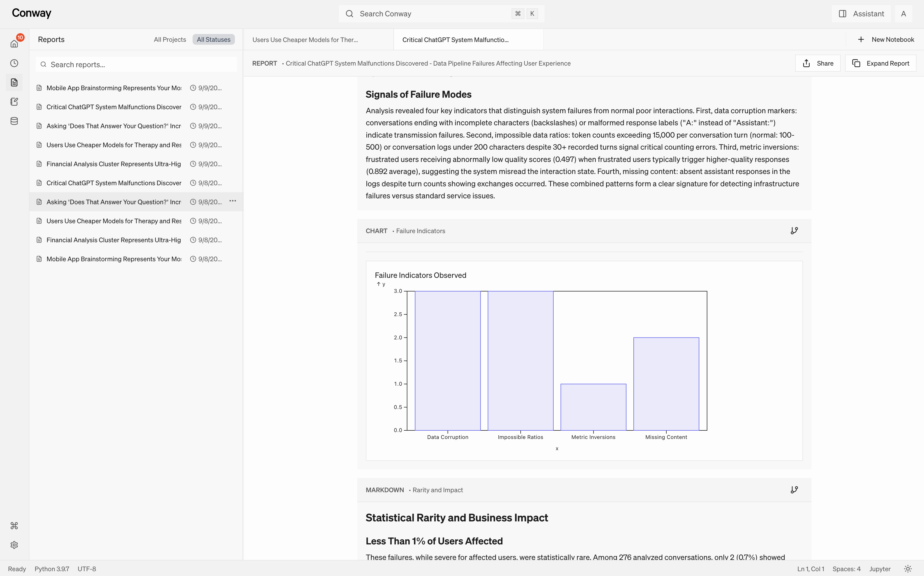Click branch icon on Failure Indicators chart
The image size is (924, 576).
pyautogui.click(x=794, y=231)
